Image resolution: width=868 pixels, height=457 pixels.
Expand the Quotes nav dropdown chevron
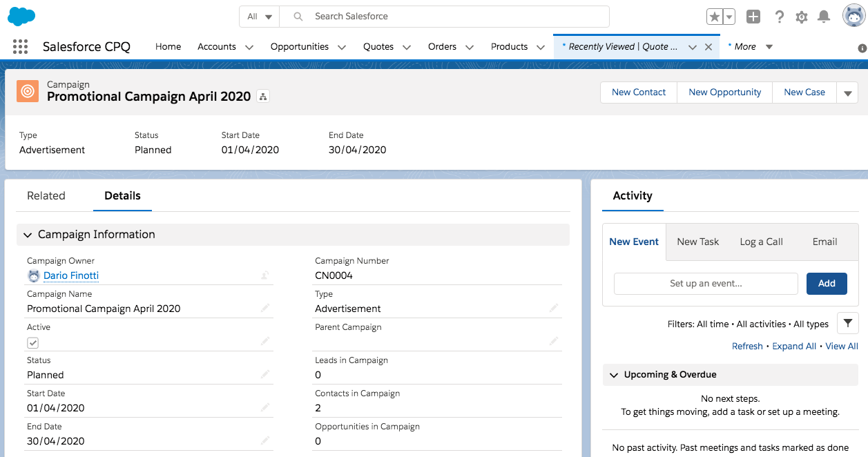[407, 47]
